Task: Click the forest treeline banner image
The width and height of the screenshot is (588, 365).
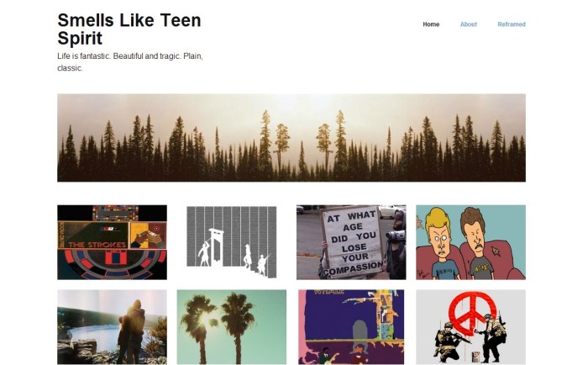Action: click(x=291, y=138)
